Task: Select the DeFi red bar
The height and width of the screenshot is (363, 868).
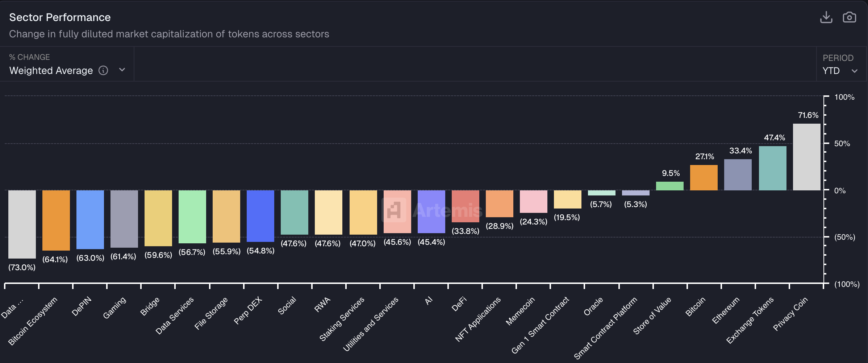Action: pos(465,206)
